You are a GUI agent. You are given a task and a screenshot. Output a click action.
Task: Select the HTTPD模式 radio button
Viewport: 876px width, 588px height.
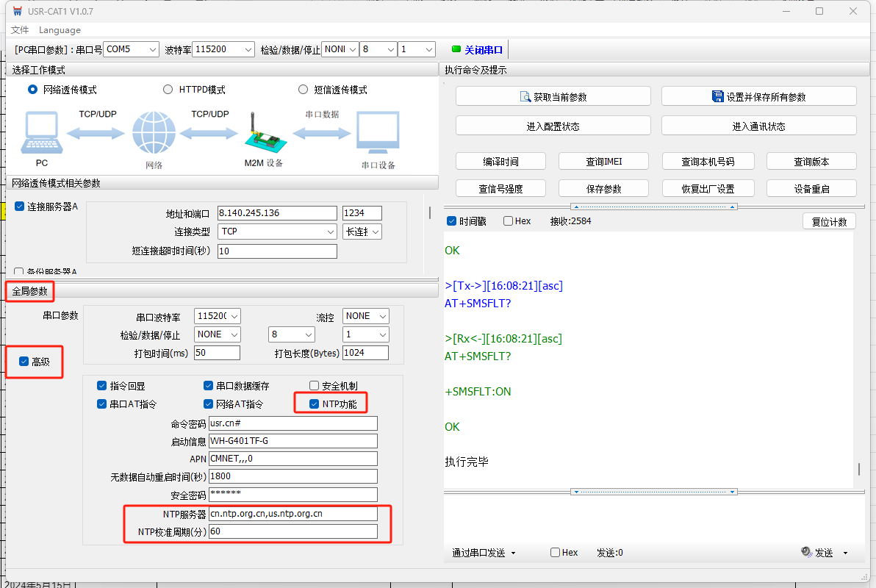168,90
